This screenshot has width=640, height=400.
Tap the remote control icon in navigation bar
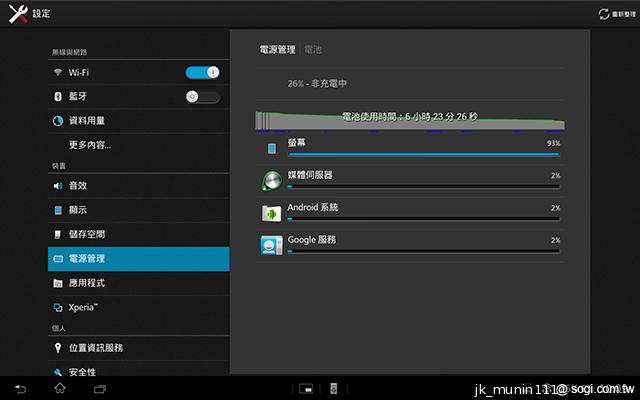click(x=334, y=389)
